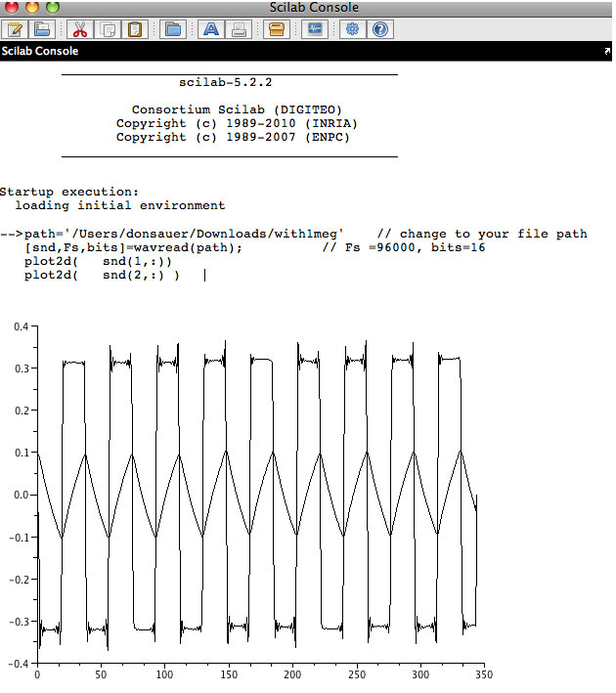
Task: Click the red close window button
Action: [x=12, y=7]
